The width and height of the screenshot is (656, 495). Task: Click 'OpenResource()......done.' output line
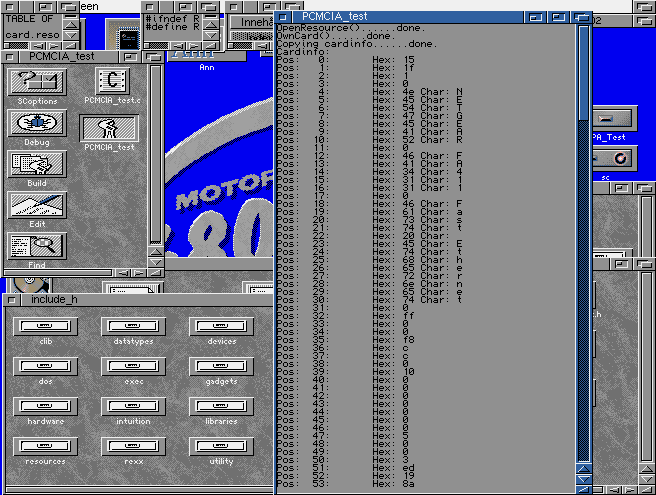click(351, 28)
